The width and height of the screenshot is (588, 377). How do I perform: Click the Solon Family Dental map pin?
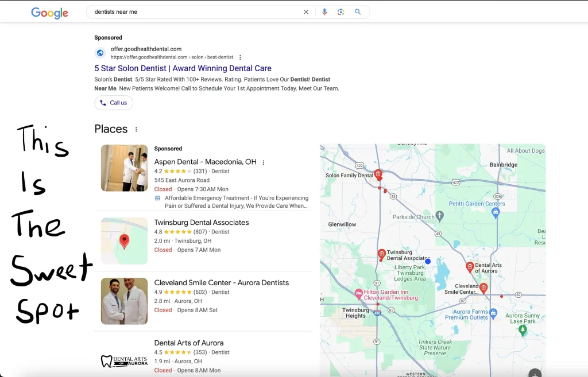point(378,174)
